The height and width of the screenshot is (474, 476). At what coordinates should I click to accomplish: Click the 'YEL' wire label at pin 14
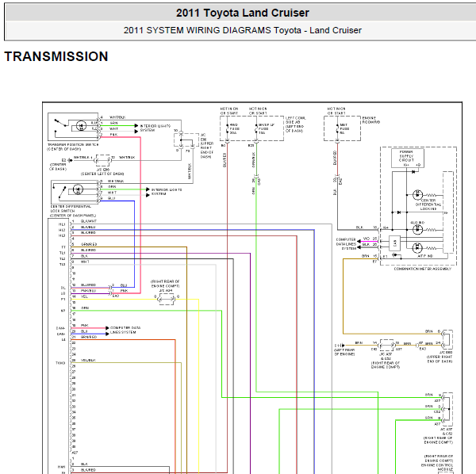[x=84, y=296]
